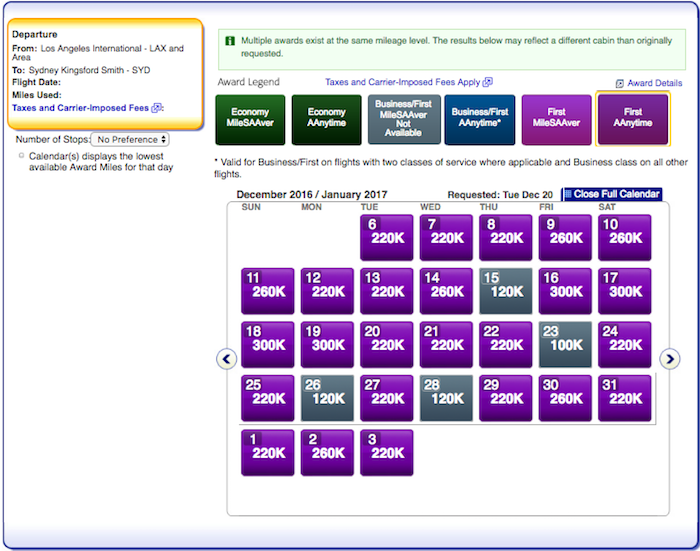Pick December 19 at 300K
700x551 pixels.
(x=327, y=345)
